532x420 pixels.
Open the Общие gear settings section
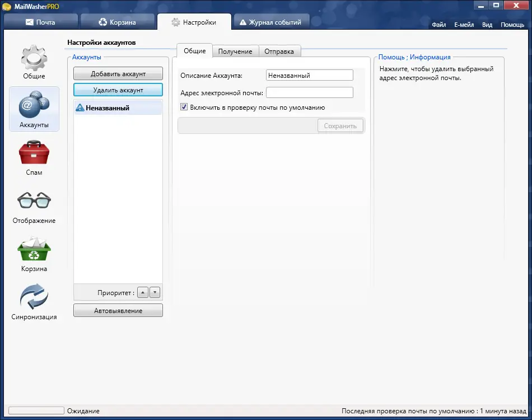click(34, 62)
